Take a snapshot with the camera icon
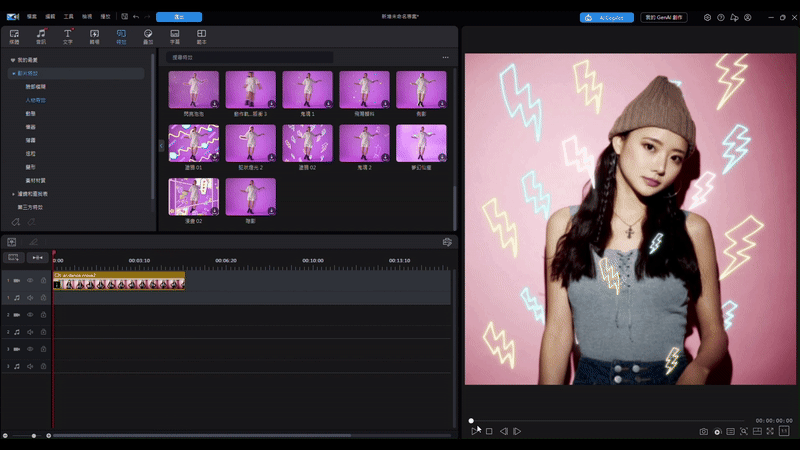The height and width of the screenshot is (450, 800). point(703,431)
